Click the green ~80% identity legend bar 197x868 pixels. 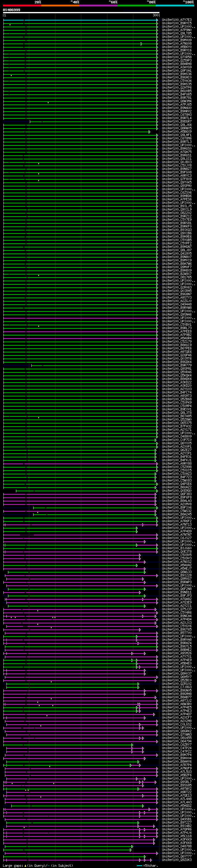click(x=137, y=6)
